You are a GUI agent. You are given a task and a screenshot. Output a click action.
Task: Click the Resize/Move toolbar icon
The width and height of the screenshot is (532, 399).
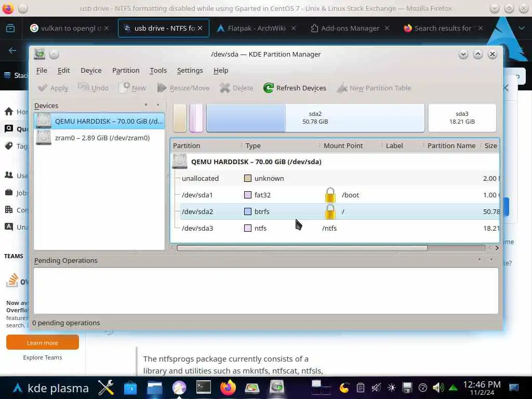click(x=162, y=88)
